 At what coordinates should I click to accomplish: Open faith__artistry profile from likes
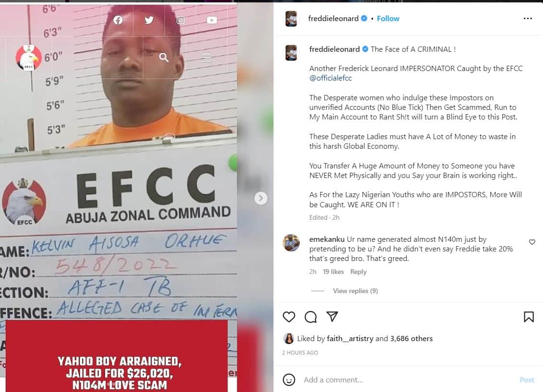click(350, 338)
